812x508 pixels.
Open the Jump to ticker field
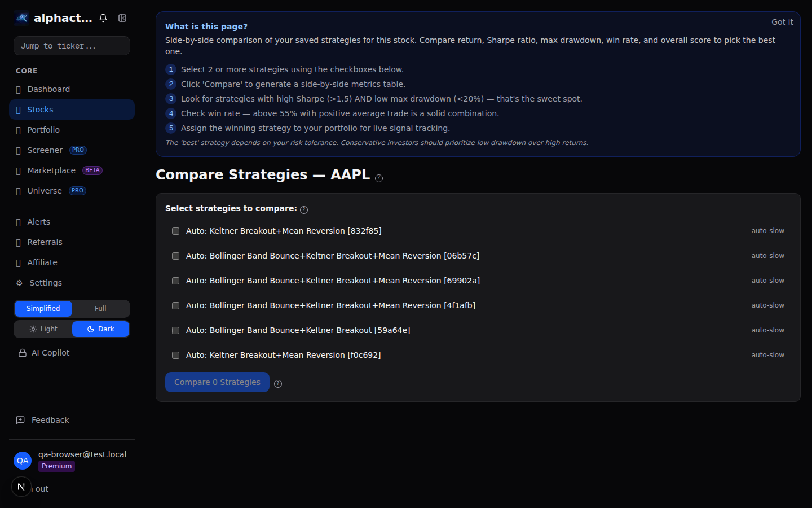coord(72,46)
